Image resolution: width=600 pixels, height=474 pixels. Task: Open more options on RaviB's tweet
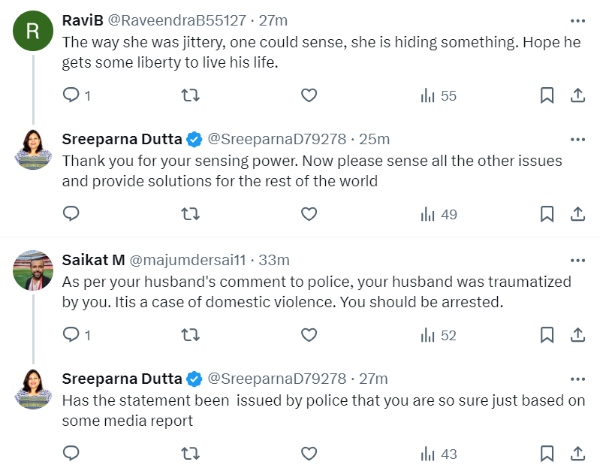[x=577, y=20]
